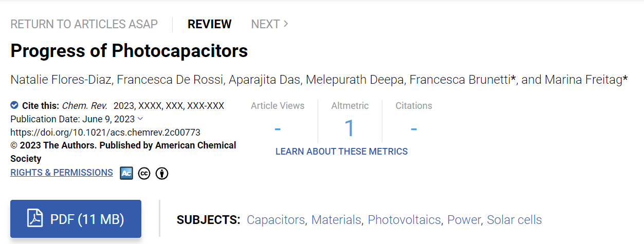
Task: Click the Attribution person icon
Action: click(x=162, y=174)
